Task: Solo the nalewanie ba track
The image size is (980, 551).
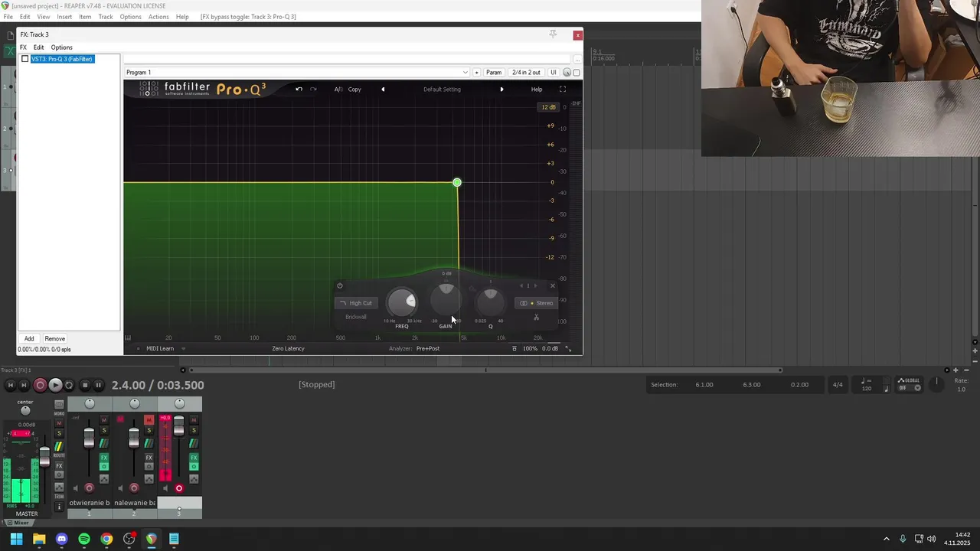Action: (x=149, y=430)
